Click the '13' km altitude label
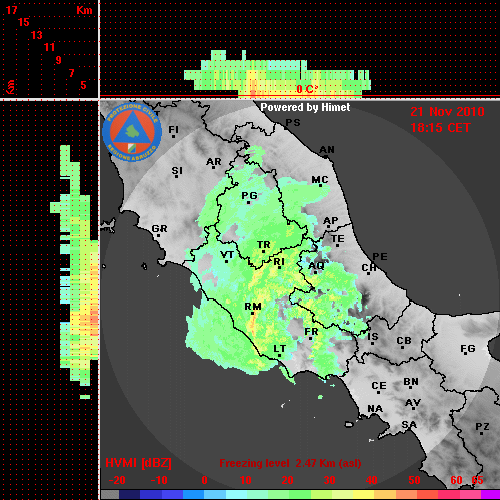The width and height of the screenshot is (500, 500). coord(37,35)
